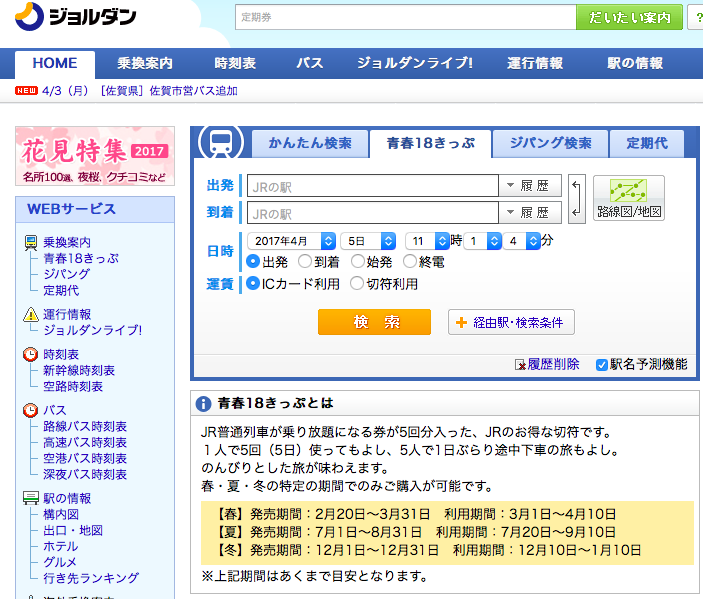The height and width of the screenshot is (599, 703).
Task: Click the red NEW badge
Action: [x=26, y=91]
